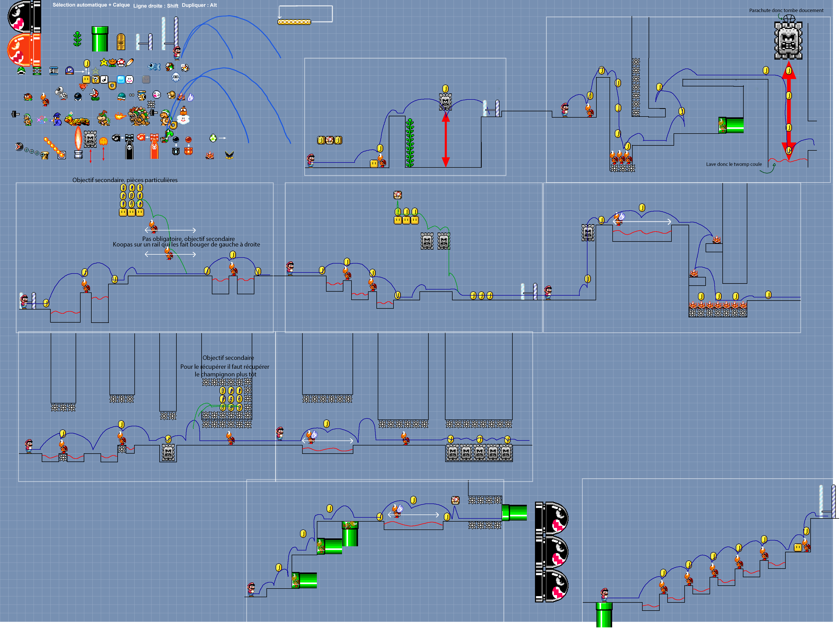840x630 pixels.
Task: Select the Buzzy Beetle sprite
Action: click(x=121, y=96)
